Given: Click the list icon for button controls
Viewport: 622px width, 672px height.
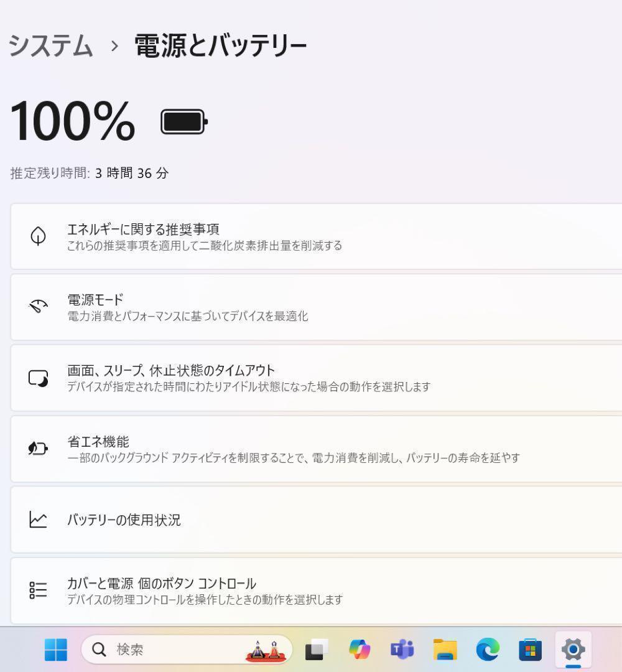Looking at the screenshot, I should [38, 590].
